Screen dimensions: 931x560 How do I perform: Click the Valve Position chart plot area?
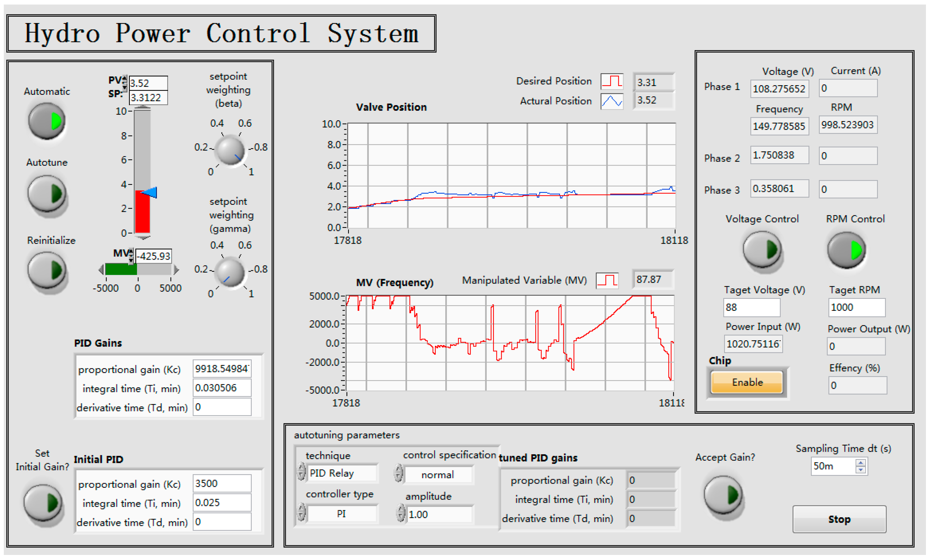(511, 175)
